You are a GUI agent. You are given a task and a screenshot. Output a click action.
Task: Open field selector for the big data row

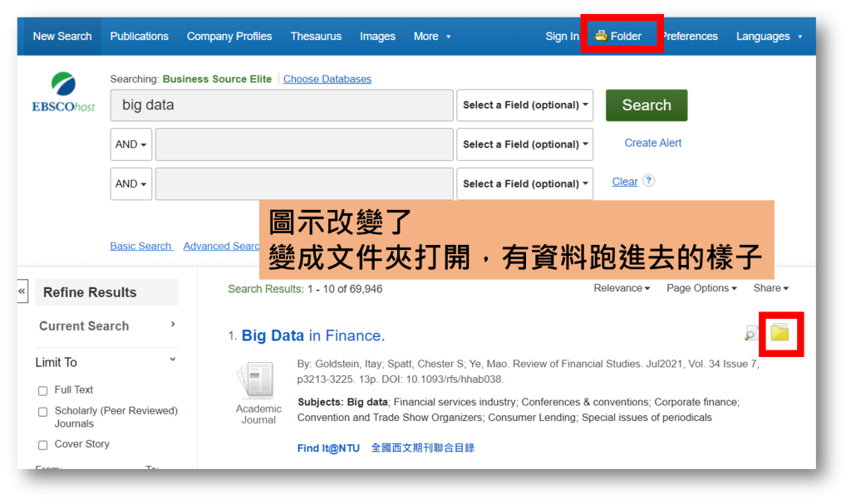(x=525, y=105)
